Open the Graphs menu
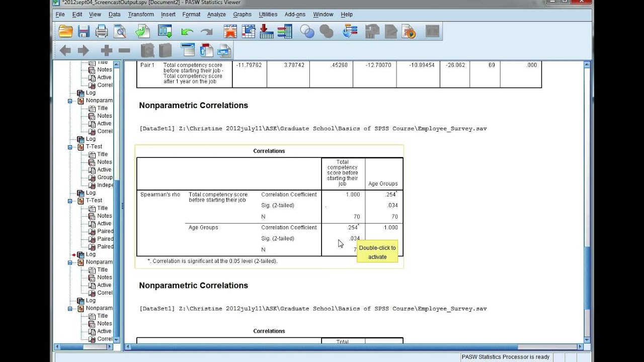The image size is (644, 362). click(x=242, y=15)
